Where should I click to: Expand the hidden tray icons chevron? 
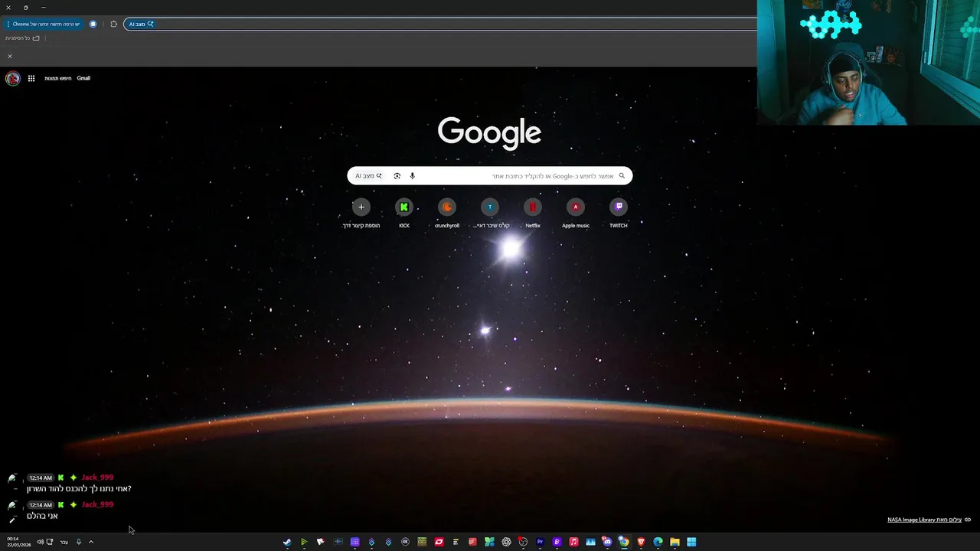pos(90,542)
